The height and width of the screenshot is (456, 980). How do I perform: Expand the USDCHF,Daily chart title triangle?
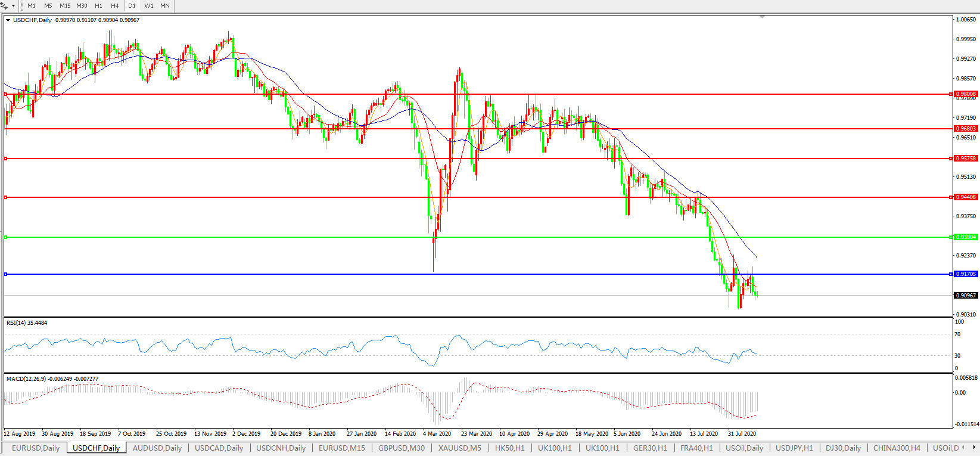point(8,20)
